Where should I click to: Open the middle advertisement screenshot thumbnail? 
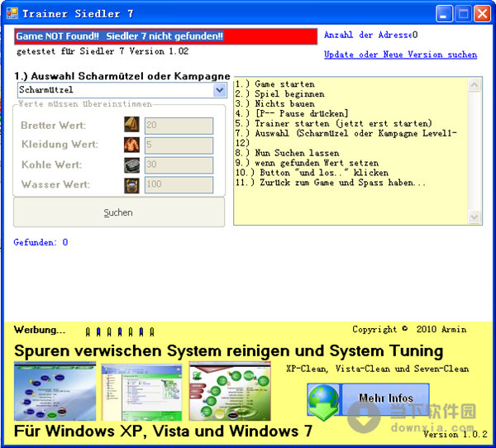[141, 391]
